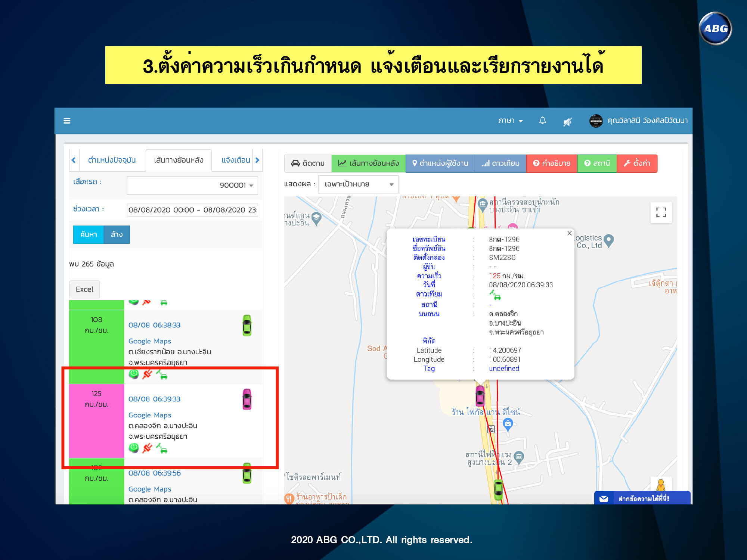
Task: Click engine power icon in 06:38:33 row
Action: [134, 374]
